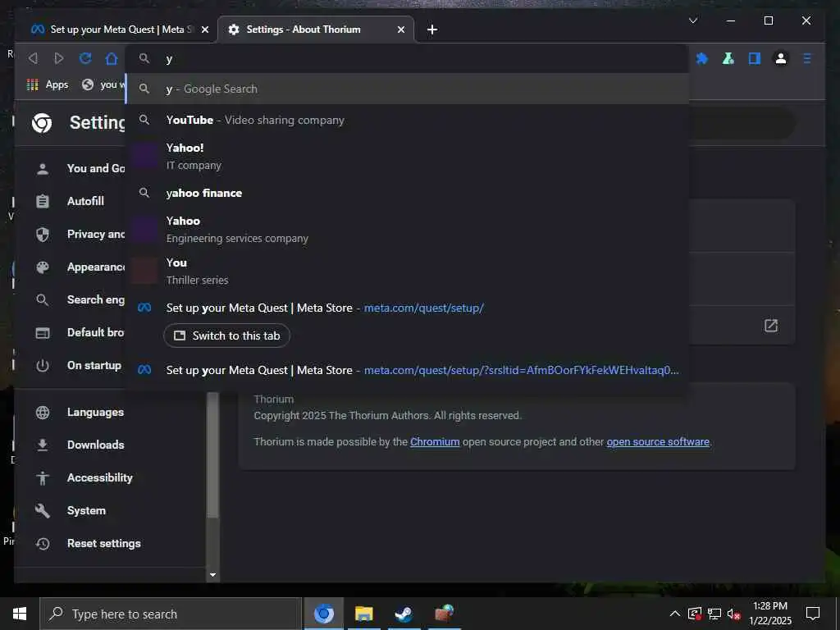Open File Explorer from the taskbar
This screenshot has height=630, width=840.
[x=363, y=614]
